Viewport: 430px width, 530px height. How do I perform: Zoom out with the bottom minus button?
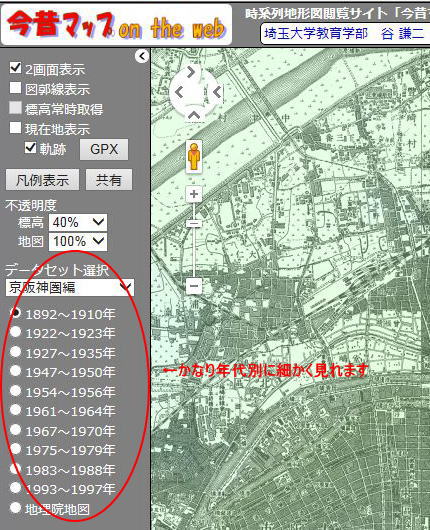[x=194, y=286]
